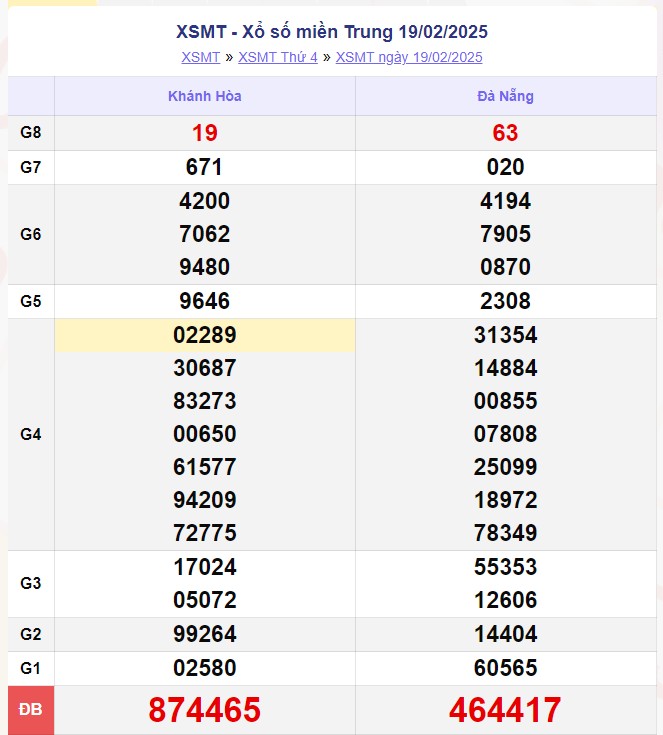Viewport: 663px width, 735px height.
Task: Click the G4 row label
Action: click(x=31, y=435)
